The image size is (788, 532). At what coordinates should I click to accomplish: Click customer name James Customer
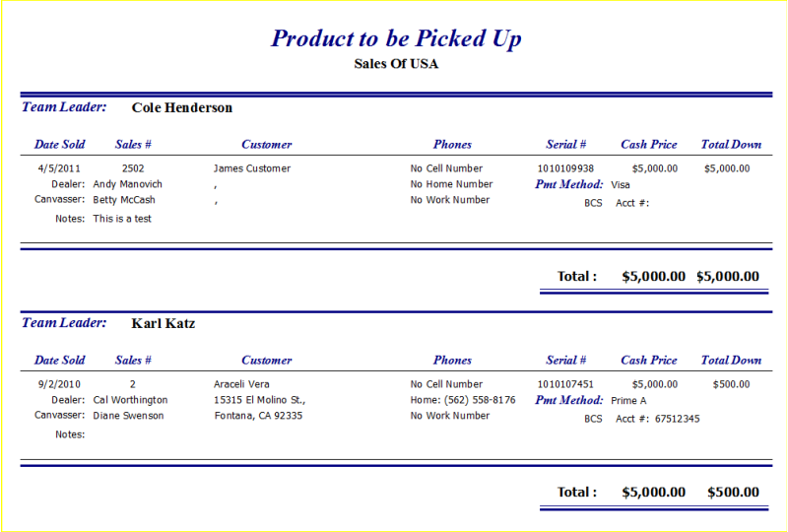coord(252,168)
